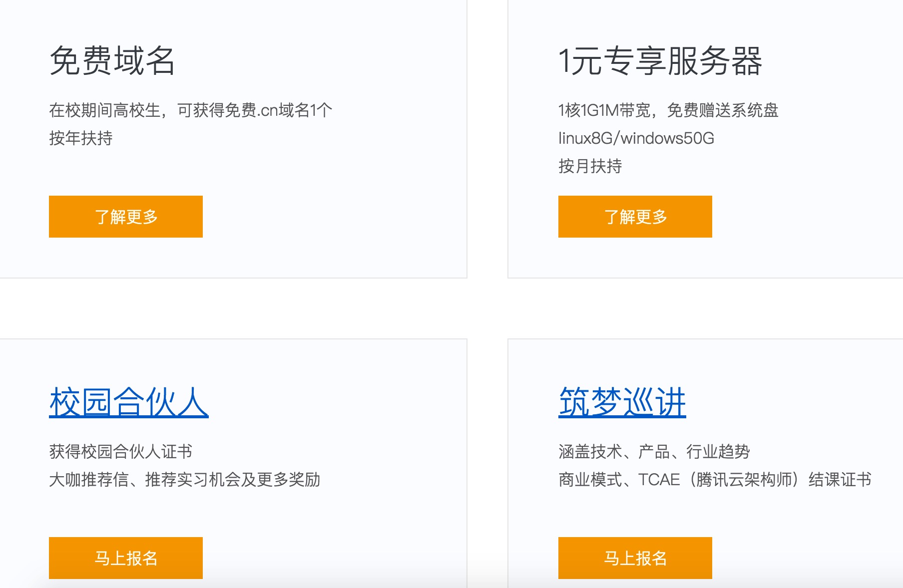
Task: Click the 免费域名 heading
Action: tap(112, 61)
